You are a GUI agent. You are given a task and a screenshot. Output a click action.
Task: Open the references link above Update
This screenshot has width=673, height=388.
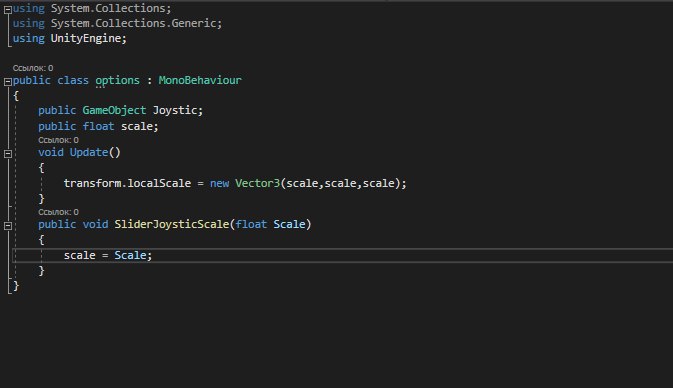click(x=58, y=140)
